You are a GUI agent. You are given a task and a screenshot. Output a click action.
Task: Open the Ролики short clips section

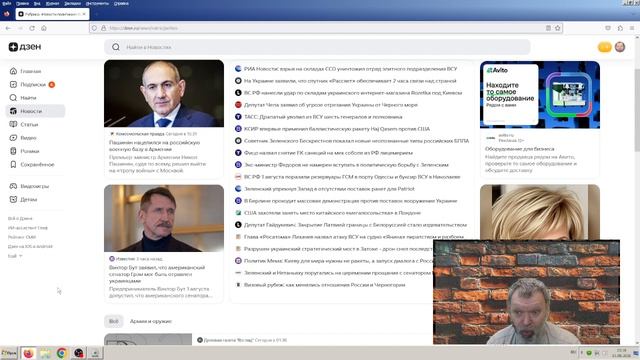click(x=24, y=151)
